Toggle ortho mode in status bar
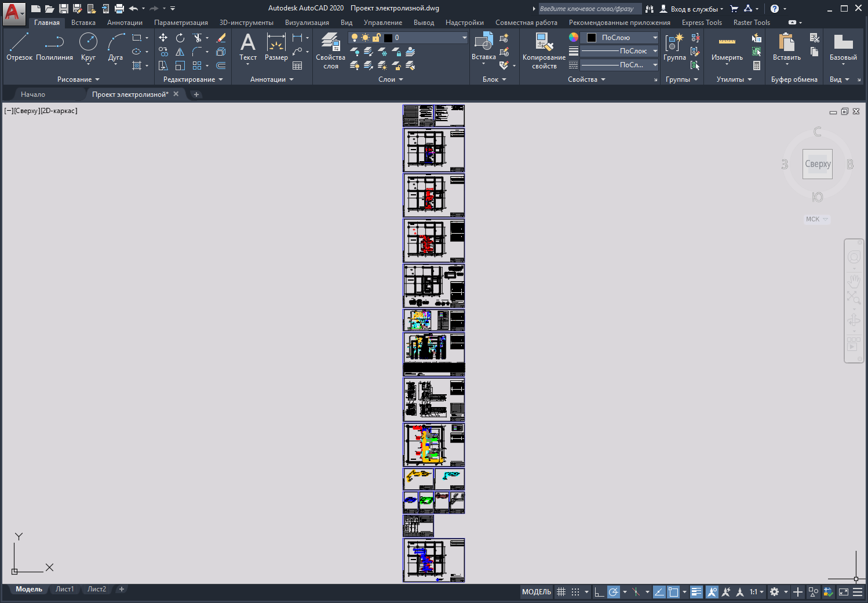 click(x=599, y=592)
